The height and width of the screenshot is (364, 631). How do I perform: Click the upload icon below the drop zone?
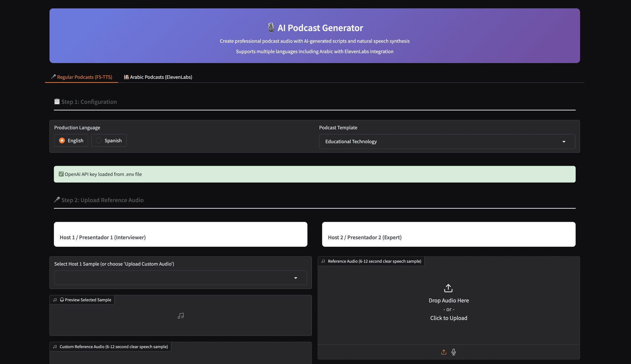click(443, 352)
